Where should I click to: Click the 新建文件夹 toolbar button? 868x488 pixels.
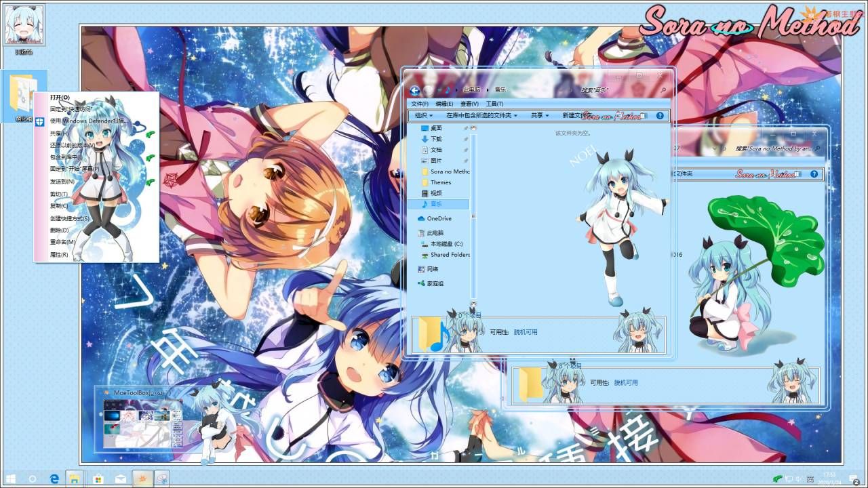578,116
